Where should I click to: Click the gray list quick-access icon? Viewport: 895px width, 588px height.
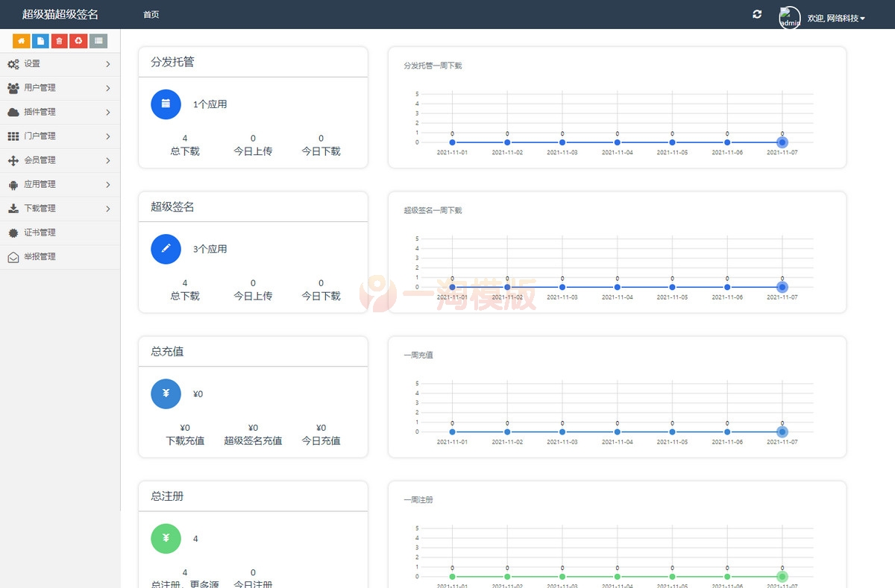pos(98,41)
